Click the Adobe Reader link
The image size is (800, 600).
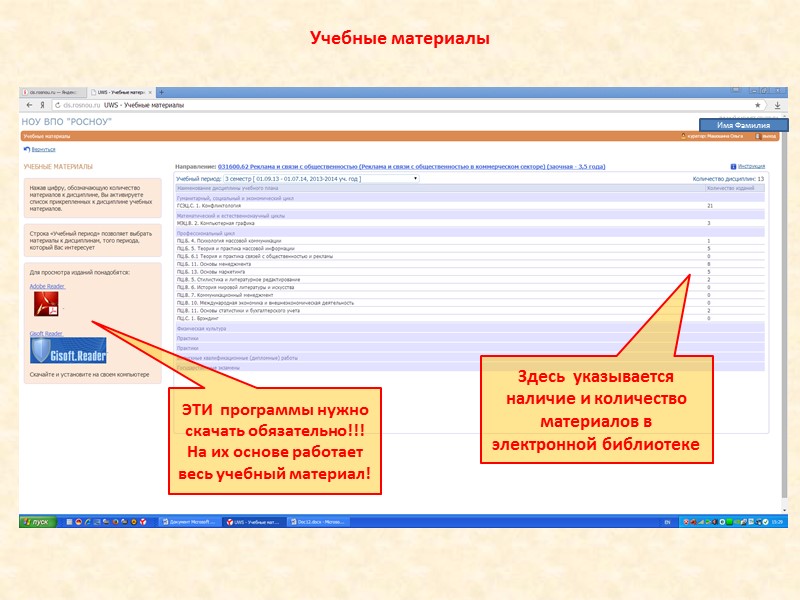click(x=47, y=286)
